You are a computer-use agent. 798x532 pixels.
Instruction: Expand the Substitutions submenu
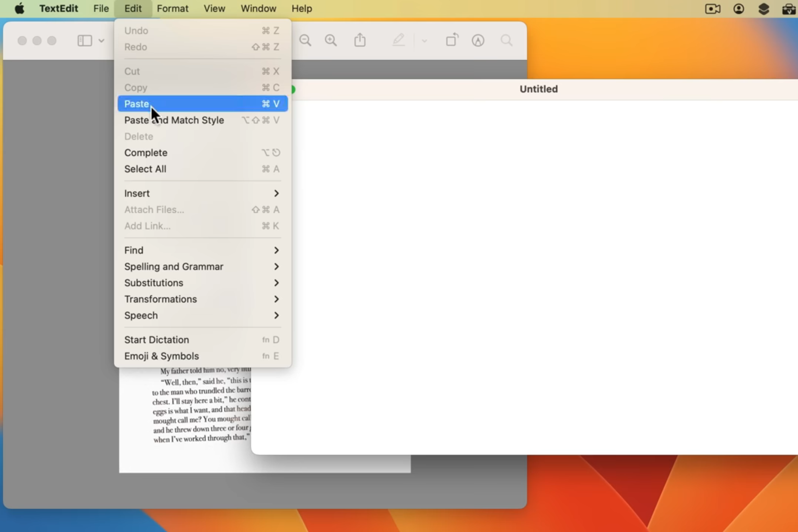coord(202,283)
